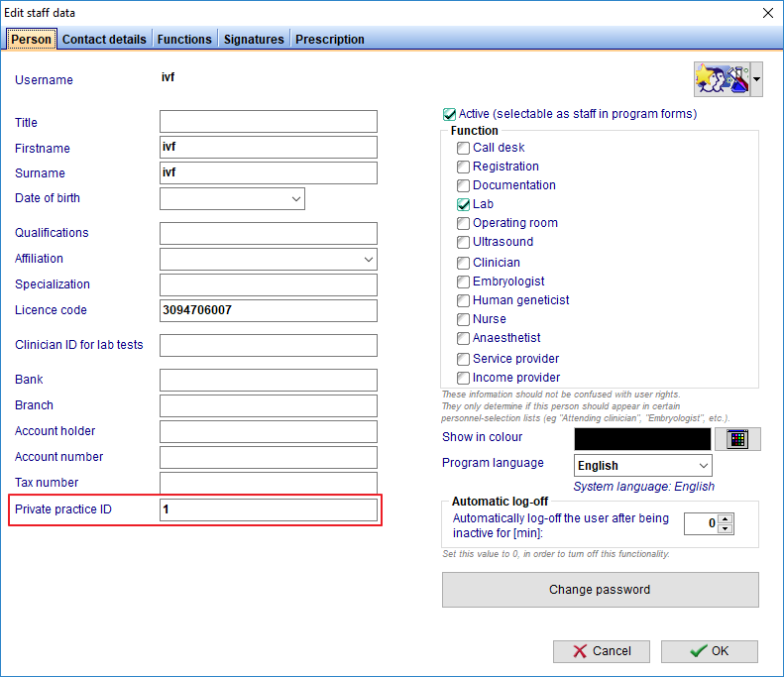Image resolution: width=784 pixels, height=677 pixels.
Task: Cancel editing staff data
Action: 602,651
